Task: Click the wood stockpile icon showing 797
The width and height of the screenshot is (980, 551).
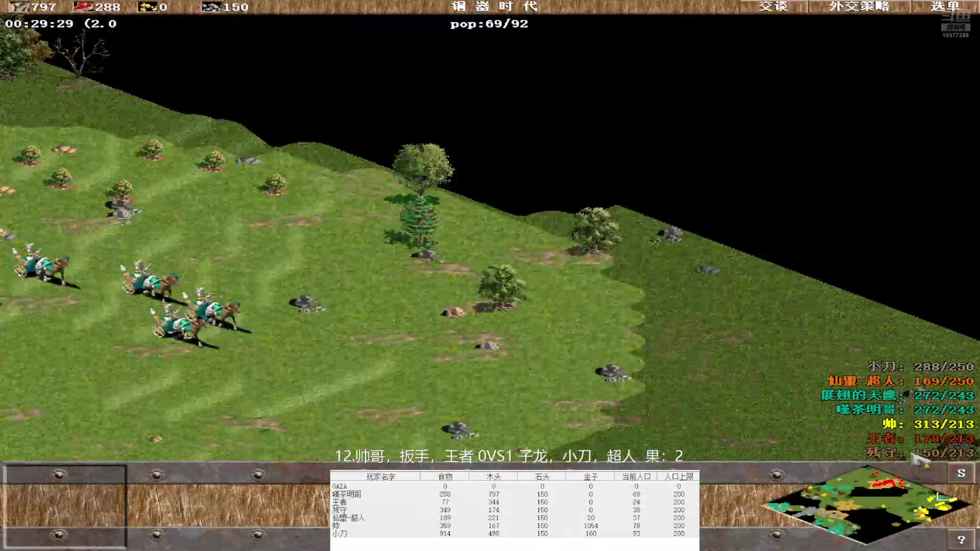Action: [x=19, y=7]
